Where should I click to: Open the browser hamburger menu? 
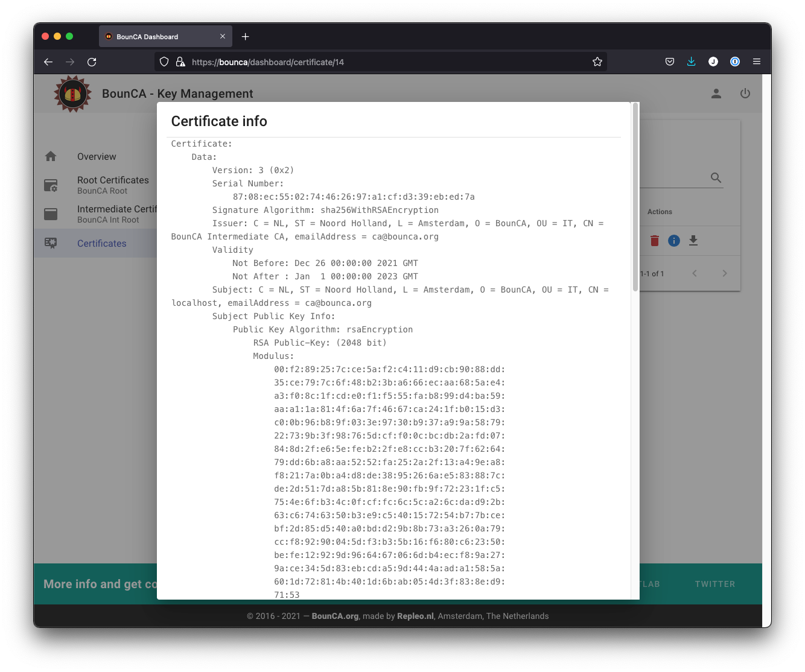757,62
